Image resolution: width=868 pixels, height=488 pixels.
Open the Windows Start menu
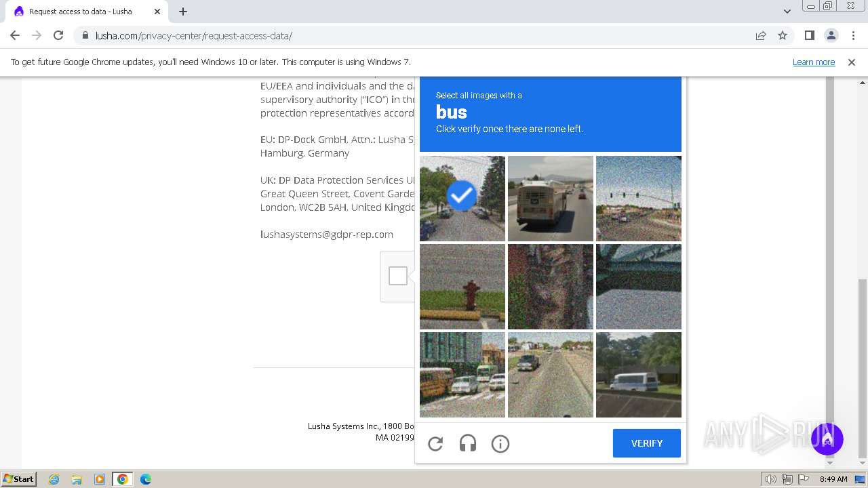(18, 479)
